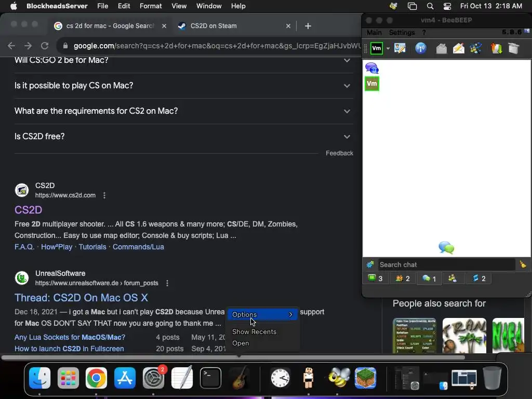Screen dimensions: 532x399
Task: Click the gear settings icon beside Search chat
Action: (370, 264)
